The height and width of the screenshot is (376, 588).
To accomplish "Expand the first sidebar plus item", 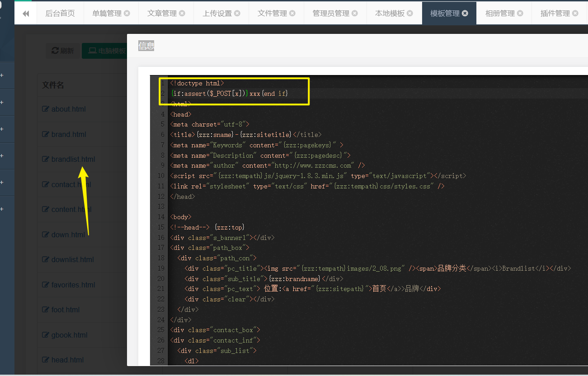I will coord(2,75).
